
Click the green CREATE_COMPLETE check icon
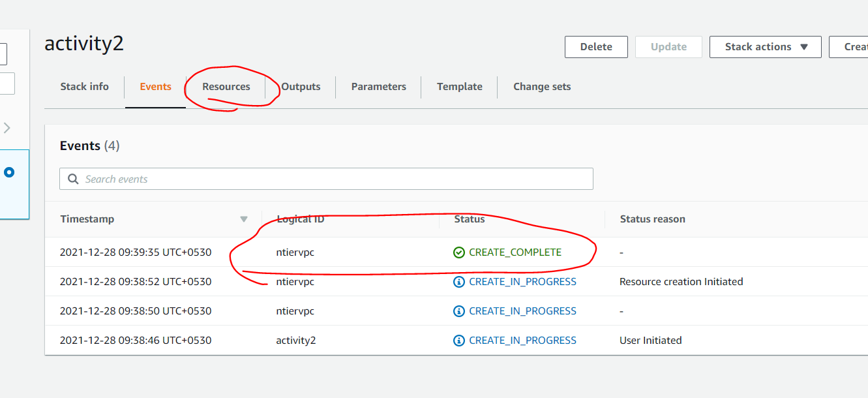point(459,253)
